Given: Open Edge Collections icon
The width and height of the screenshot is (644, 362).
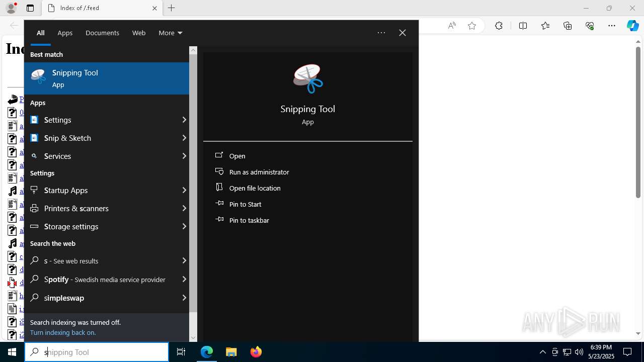Looking at the screenshot, I should tap(568, 26).
